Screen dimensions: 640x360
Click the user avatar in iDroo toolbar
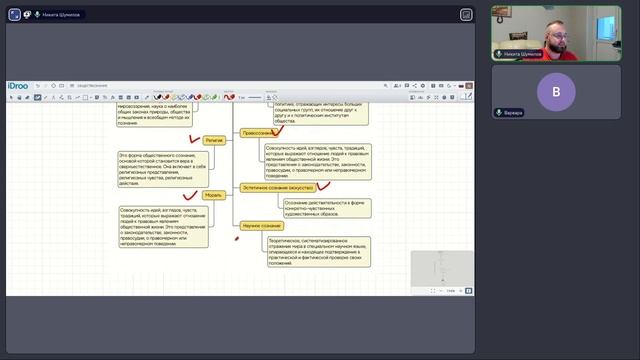coord(469,86)
